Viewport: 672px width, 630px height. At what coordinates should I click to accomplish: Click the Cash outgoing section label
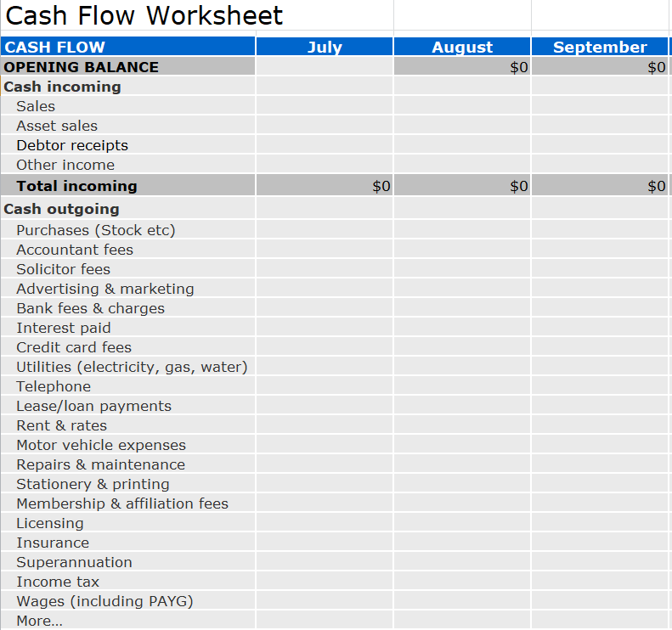pos(62,209)
